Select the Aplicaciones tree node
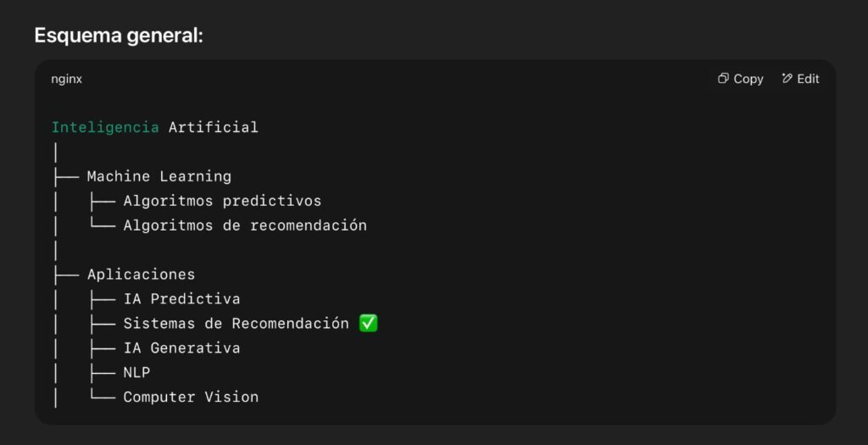The image size is (868, 445). [142, 275]
